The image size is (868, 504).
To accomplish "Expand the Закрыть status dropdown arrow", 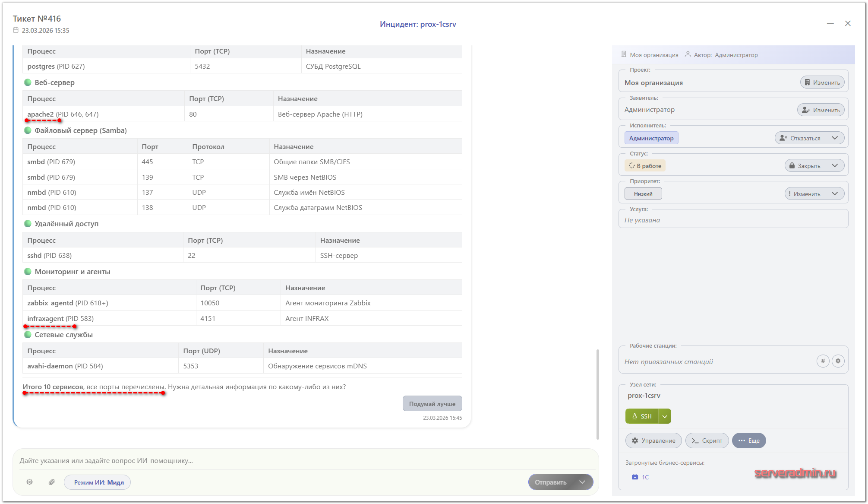I will tap(835, 166).
